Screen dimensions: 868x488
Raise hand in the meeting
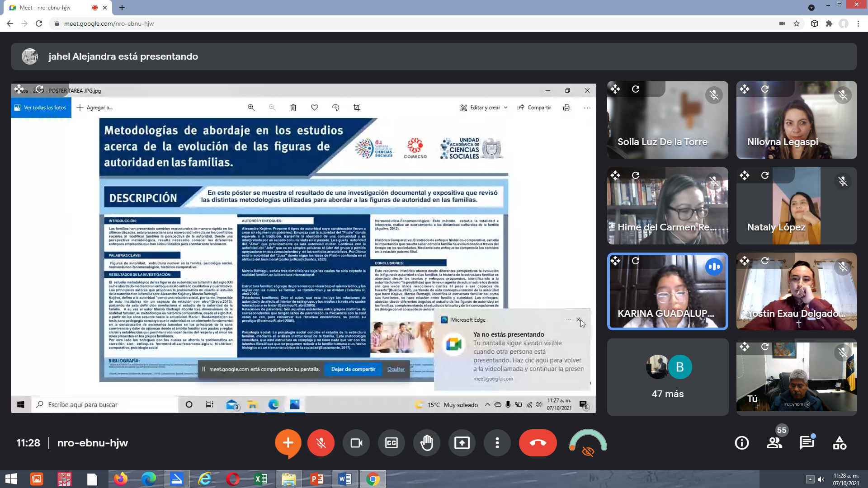[427, 443]
